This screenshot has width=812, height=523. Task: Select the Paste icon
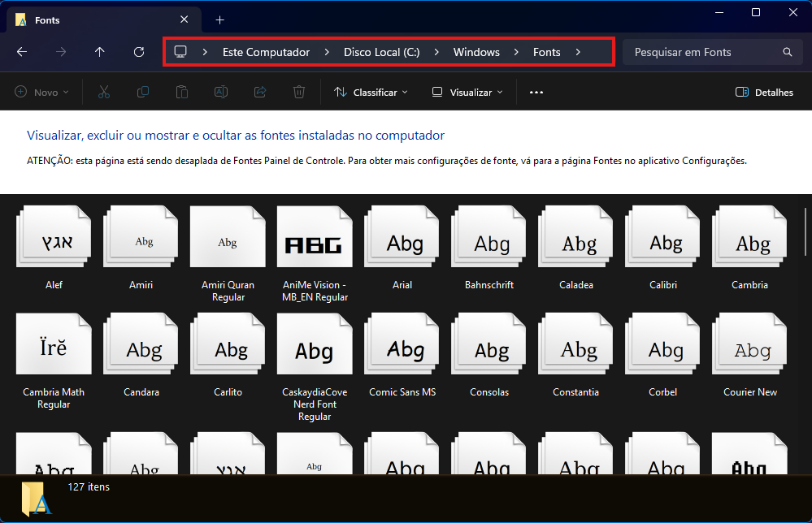point(182,92)
